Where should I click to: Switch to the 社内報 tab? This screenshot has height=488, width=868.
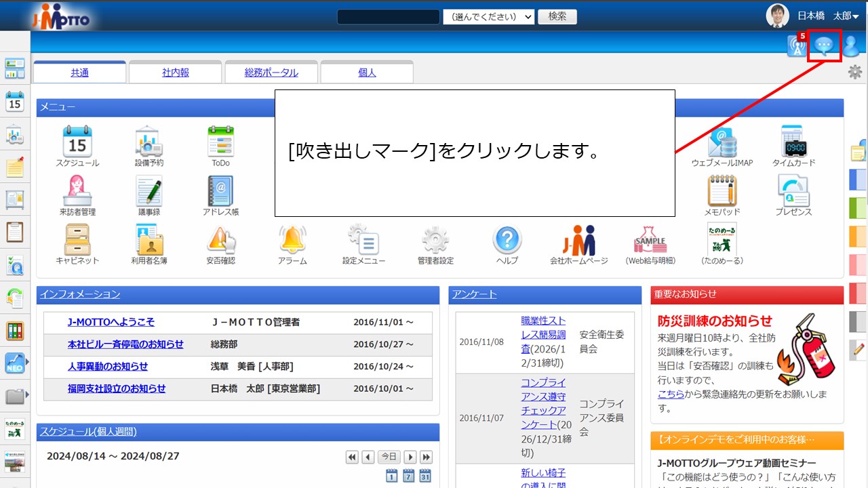pyautogui.click(x=176, y=71)
